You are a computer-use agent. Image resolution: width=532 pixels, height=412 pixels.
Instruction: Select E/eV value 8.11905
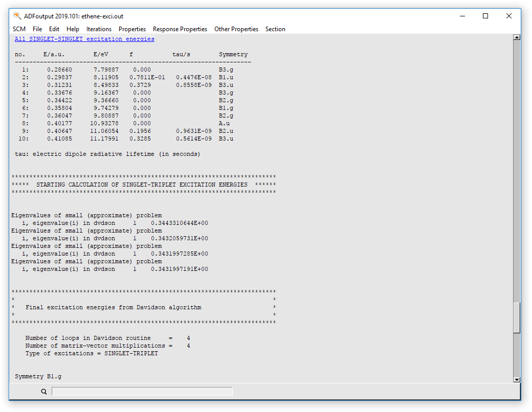[x=106, y=77]
